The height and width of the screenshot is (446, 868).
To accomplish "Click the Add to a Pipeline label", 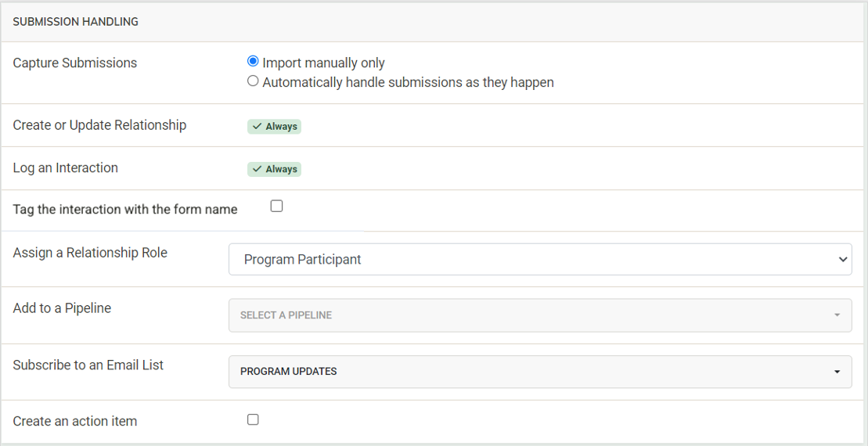I will click(x=62, y=308).
